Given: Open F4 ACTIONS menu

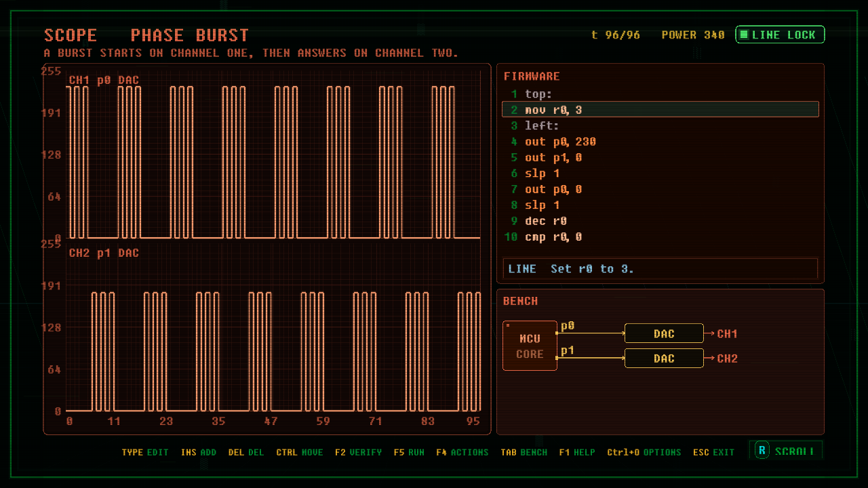Looking at the screenshot, I should pyautogui.click(x=462, y=452).
